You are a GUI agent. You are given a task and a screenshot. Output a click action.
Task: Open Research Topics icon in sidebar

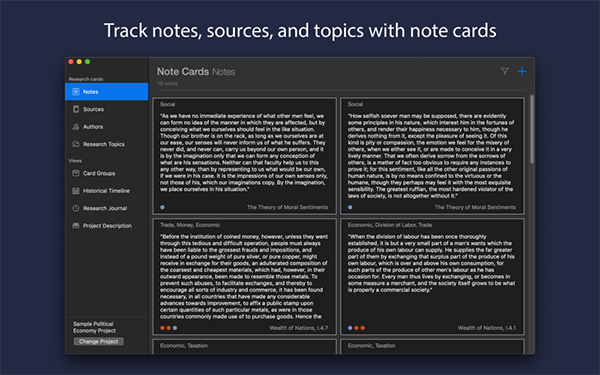76,144
